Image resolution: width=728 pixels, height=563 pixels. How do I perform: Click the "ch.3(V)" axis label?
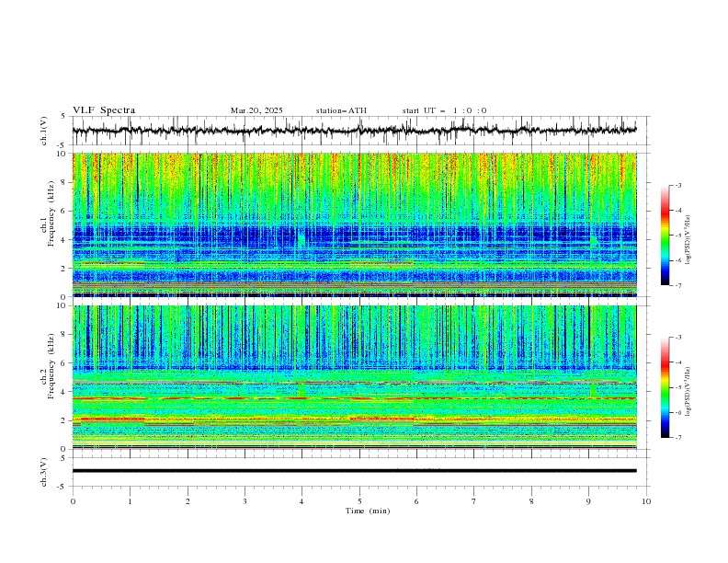coord(44,472)
